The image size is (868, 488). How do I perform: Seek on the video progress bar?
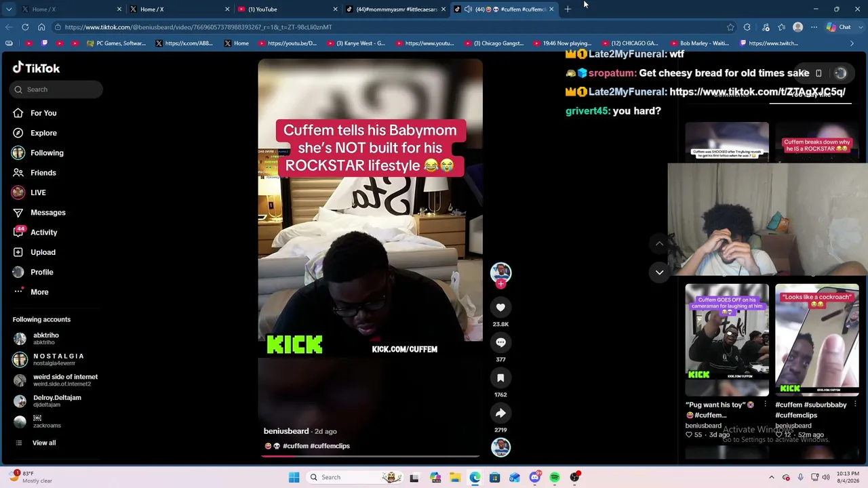click(x=370, y=456)
